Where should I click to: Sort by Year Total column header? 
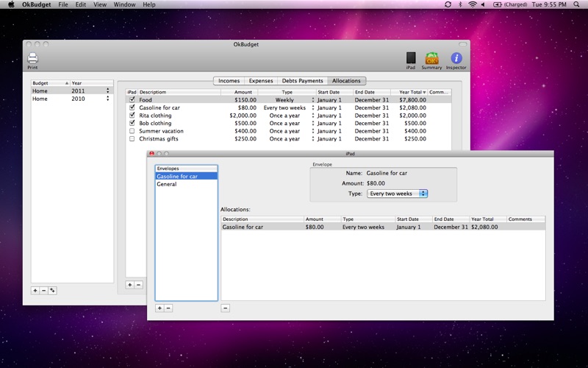coord(409,92)
